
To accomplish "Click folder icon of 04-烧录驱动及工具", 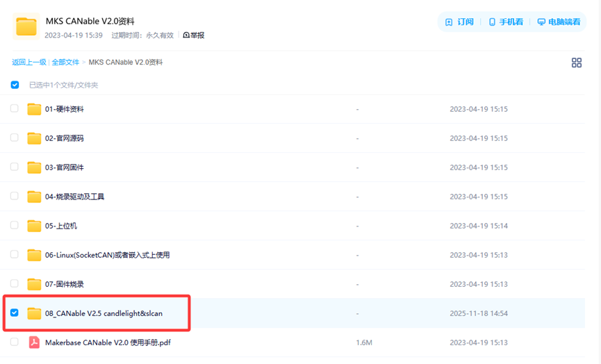I will click(x=34, y=197).
